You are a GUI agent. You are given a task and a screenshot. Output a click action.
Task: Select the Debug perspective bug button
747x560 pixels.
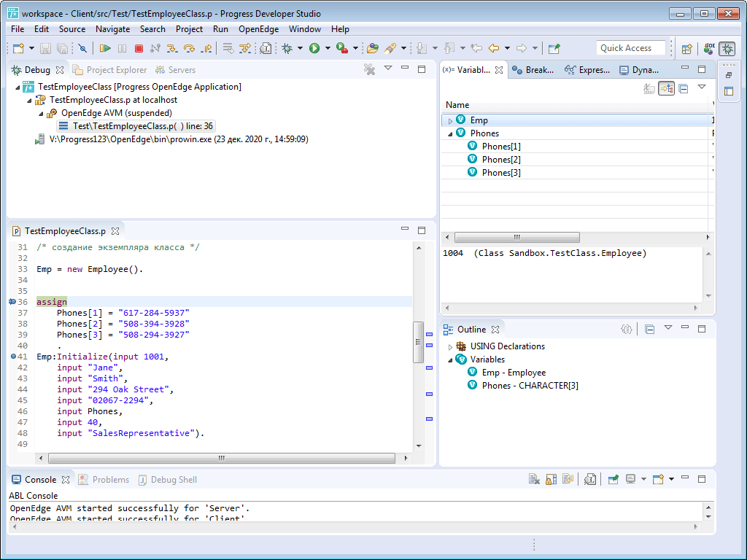click(727, 49)
